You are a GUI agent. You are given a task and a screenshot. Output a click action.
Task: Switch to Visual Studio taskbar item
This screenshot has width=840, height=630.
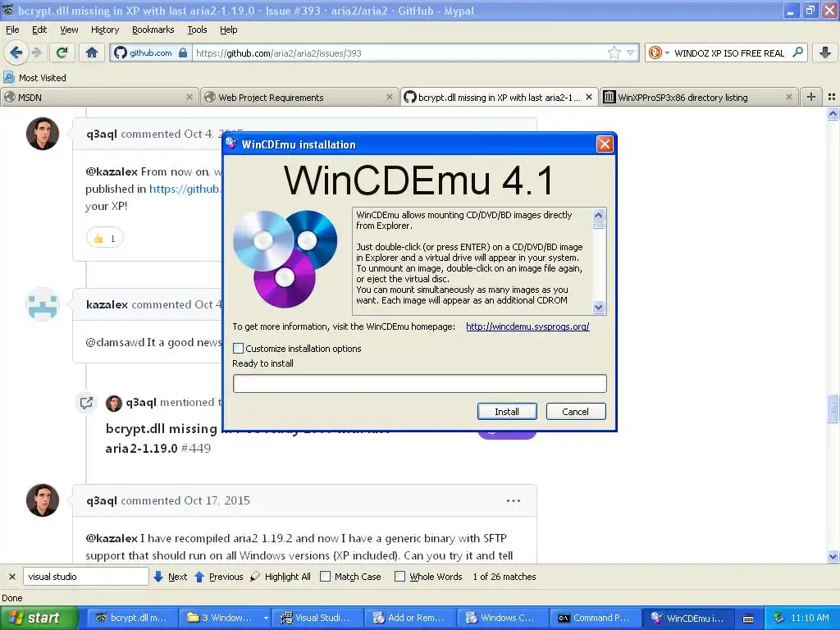318,618
